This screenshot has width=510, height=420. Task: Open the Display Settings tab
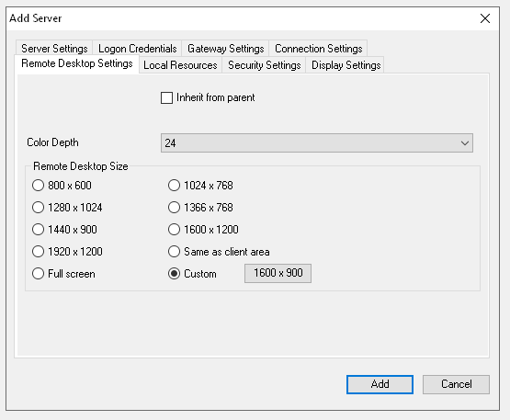346,65
